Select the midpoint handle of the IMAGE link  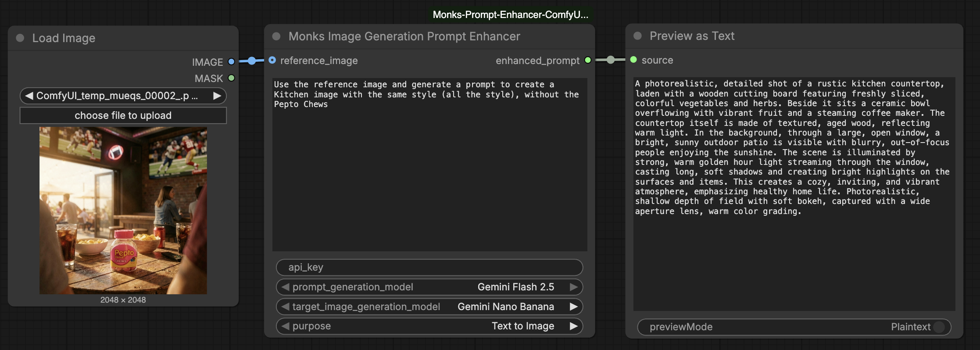252,61
